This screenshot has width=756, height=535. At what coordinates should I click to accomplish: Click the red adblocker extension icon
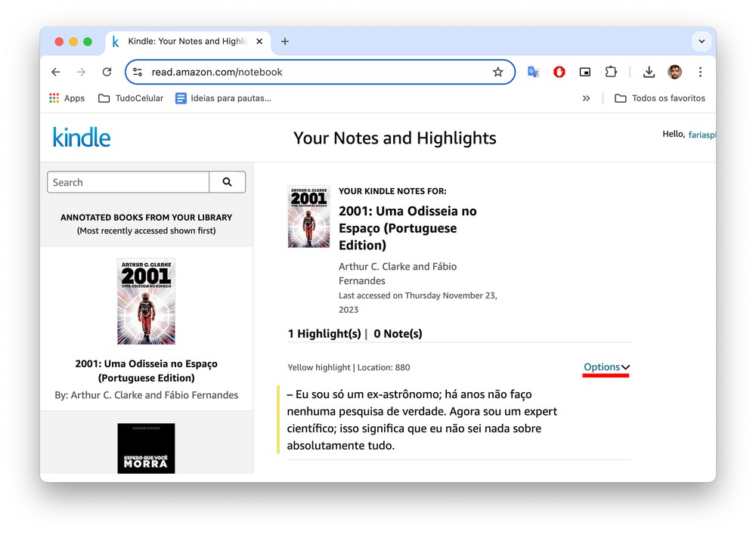pos(559,73)
